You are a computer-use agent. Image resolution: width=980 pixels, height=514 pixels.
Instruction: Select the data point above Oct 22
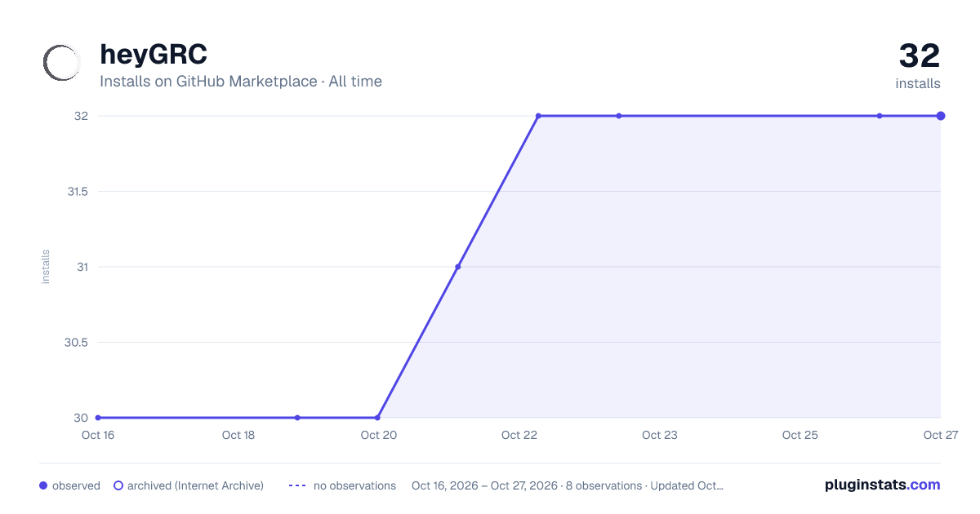(x=539, y=116)
